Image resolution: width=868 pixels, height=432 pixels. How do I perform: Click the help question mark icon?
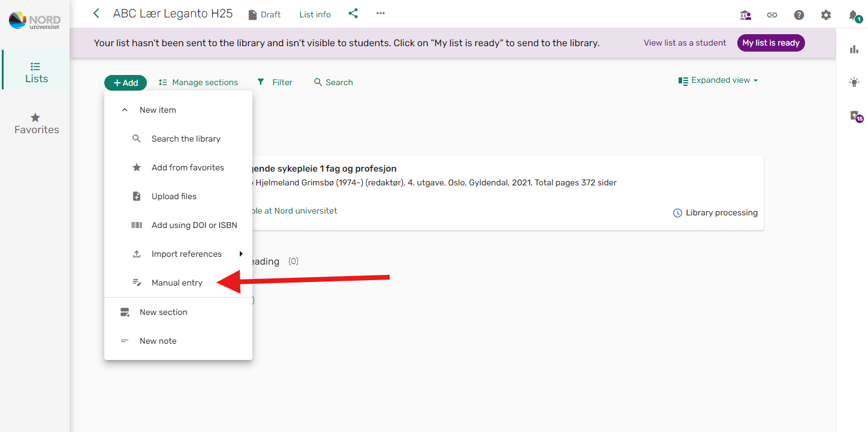pos(799,15)
